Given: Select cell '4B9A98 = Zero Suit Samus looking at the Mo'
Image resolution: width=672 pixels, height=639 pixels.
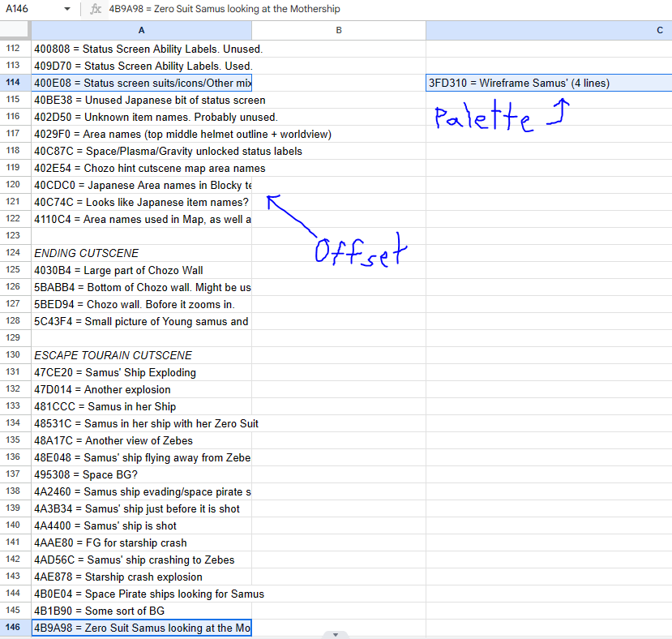Looking at the screenshot, I should tap(141, 628).
